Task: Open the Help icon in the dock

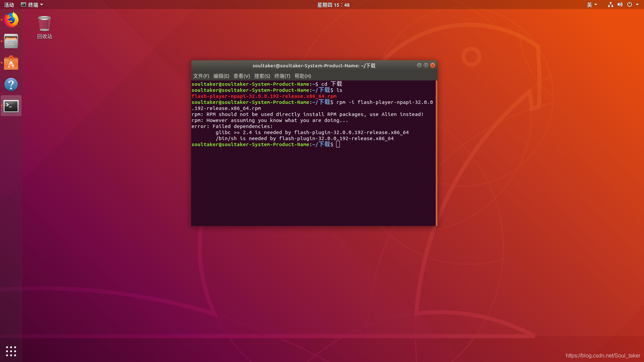Action: click(x=11, y=84)
